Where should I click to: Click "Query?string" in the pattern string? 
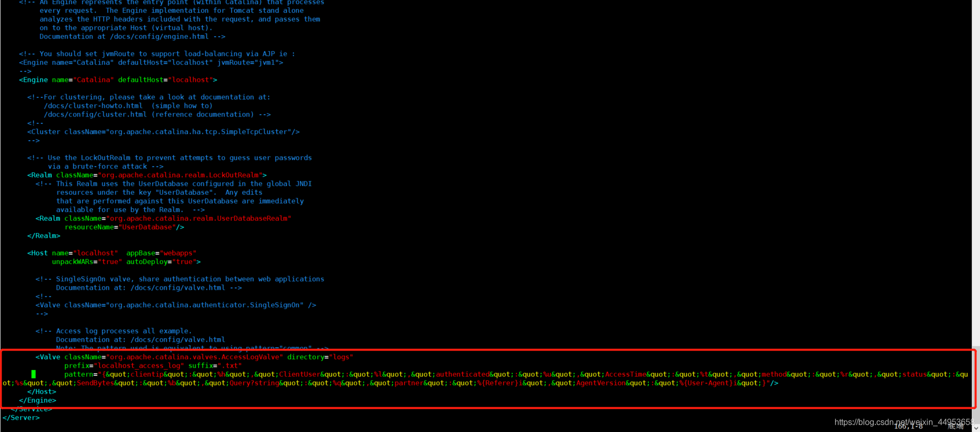coord(254,384)
